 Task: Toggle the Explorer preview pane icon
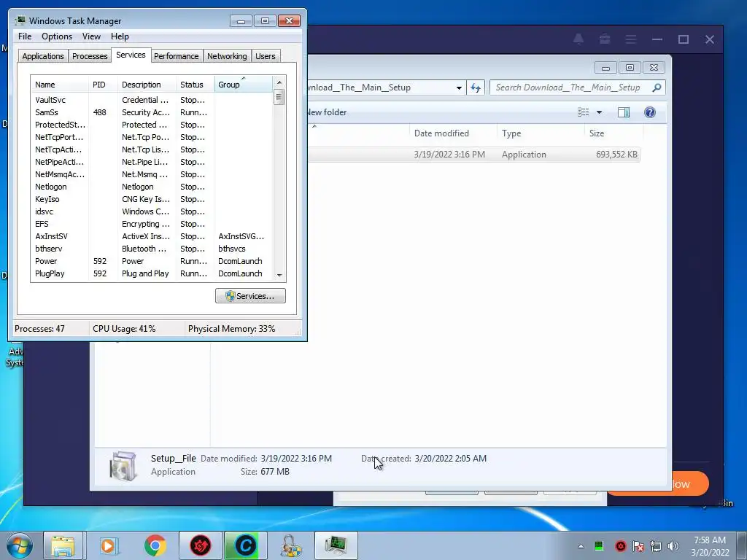tap(624, 112)
